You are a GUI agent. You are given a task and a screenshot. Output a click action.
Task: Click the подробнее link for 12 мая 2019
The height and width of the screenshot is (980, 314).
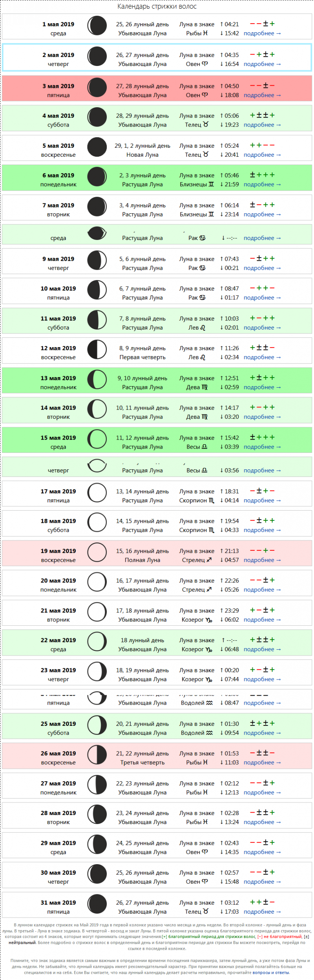pyautogui.click(x=262, y=357)
